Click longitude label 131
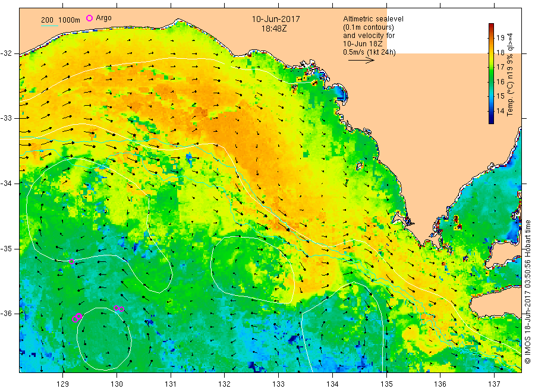535x392 pixels. coord(171,384)
